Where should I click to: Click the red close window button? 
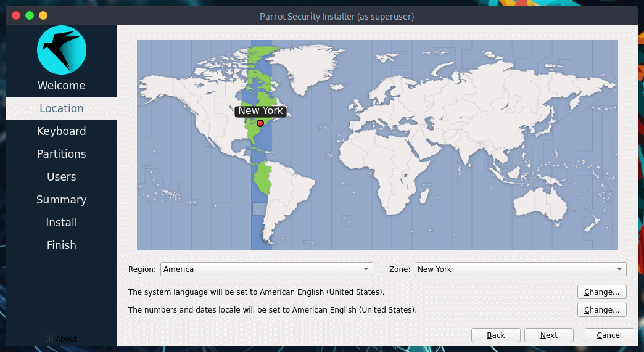16,15
